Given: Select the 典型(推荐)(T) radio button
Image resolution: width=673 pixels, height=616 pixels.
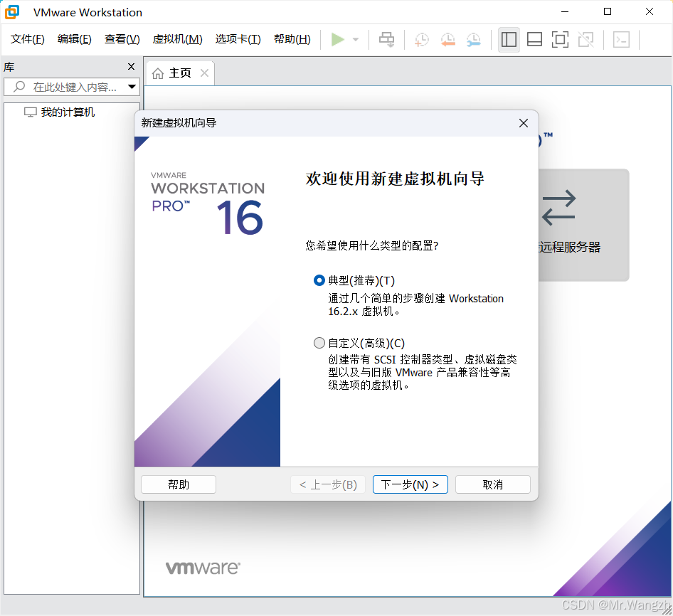Looking at the screenshot, I should [319, 280].
